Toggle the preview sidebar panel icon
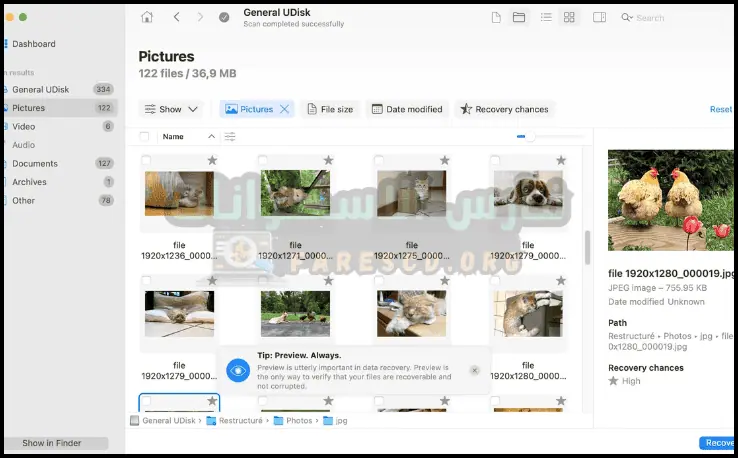 599,17
